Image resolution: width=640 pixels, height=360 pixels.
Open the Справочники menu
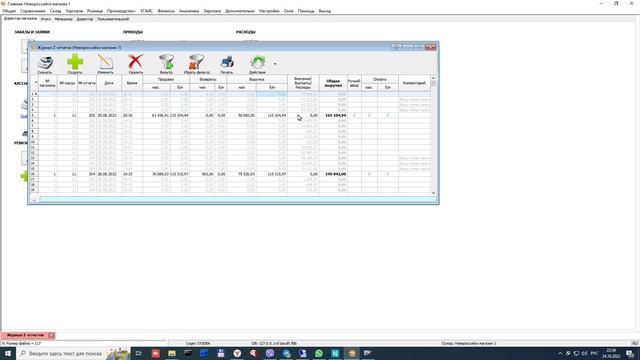pyautogui.click(x=33, y=11)
